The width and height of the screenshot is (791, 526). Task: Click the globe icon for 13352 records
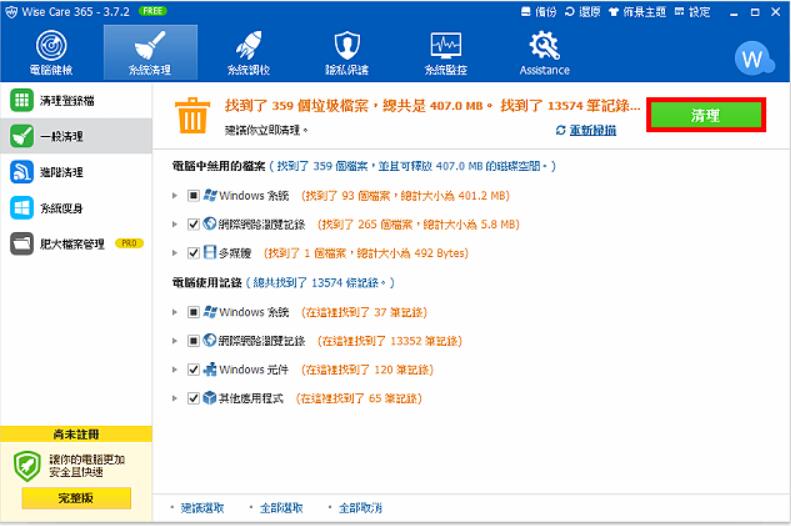click(x=210, y=340)
